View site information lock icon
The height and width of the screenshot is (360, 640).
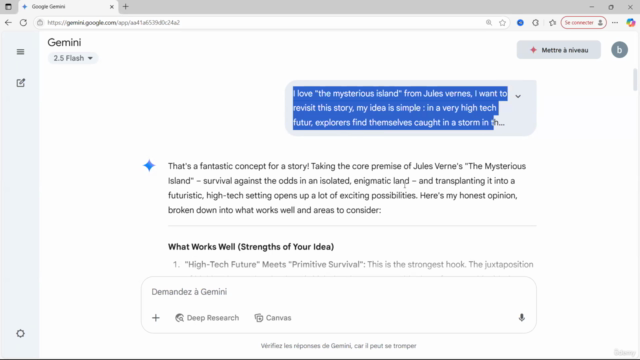(x=40, y=22)
